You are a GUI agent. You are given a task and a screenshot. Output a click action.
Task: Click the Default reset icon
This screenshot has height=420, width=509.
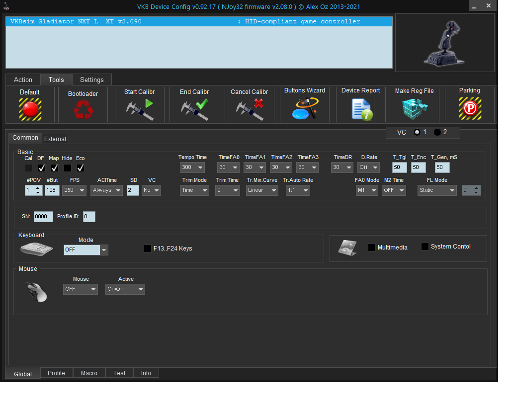click(30, 109)
